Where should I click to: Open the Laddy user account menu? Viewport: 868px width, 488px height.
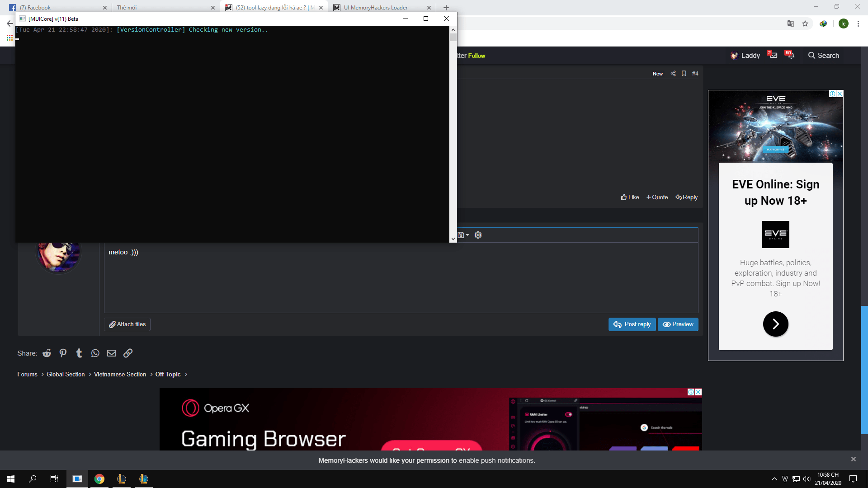click(745, 55)
